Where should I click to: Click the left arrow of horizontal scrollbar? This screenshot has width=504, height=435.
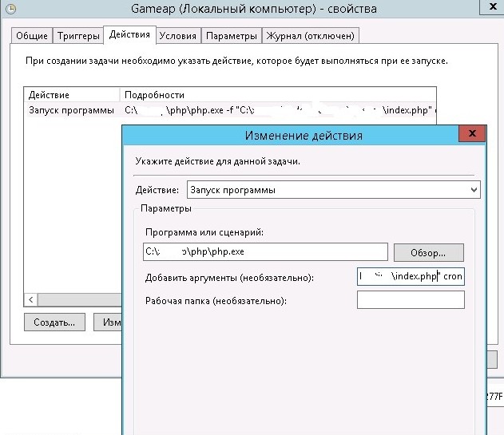[x=30, y=299]
